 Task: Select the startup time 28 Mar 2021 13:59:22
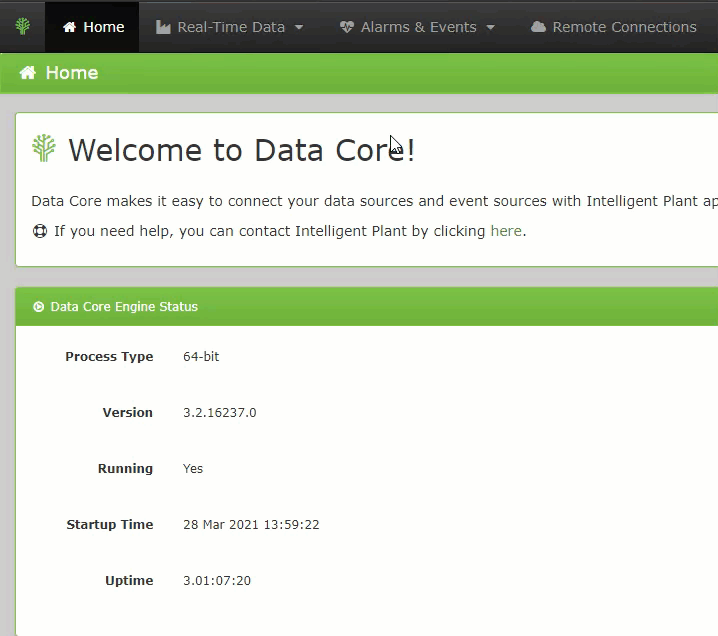pos(251,524)
